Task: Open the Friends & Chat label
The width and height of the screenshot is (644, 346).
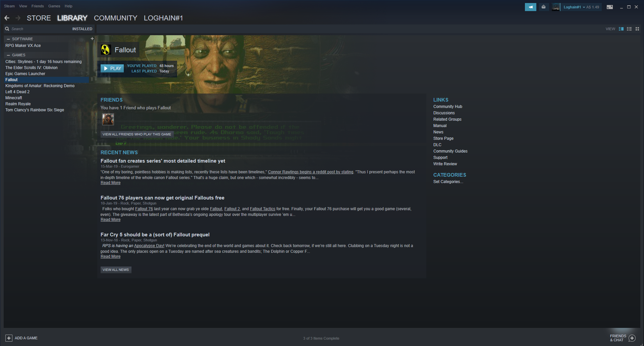Action: [618, 338]
